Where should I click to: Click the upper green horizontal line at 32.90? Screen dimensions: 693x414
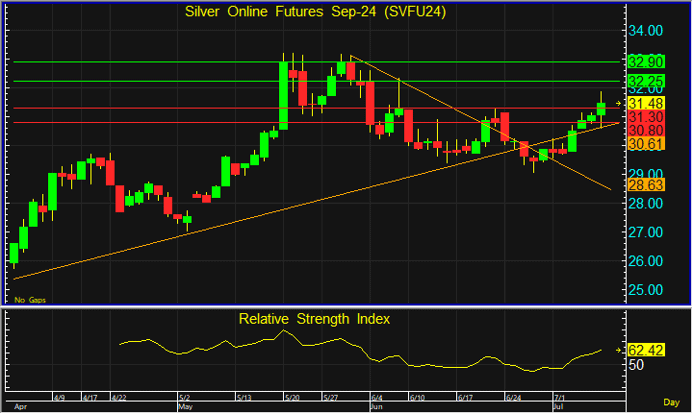[450, 62]
